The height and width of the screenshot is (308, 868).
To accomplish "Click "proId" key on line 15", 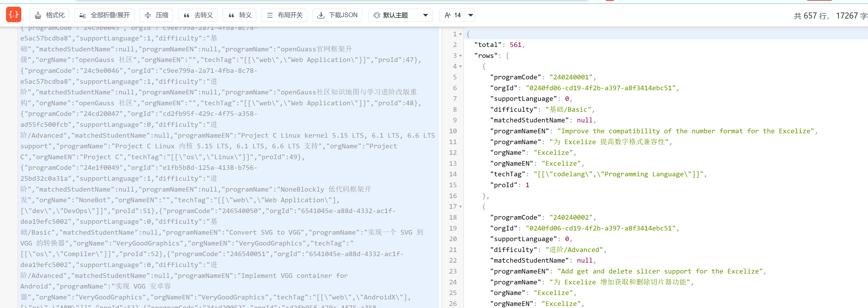I will click(x=503, y=185).
